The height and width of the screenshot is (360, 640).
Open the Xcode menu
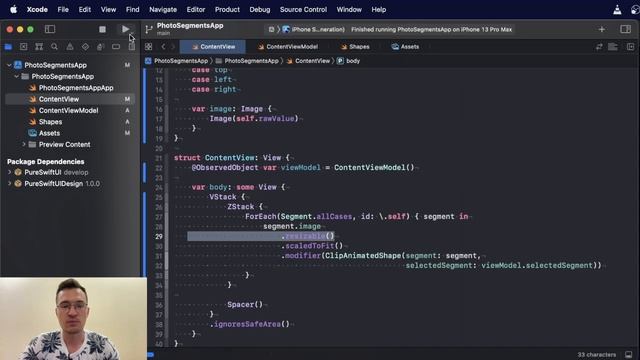click(37, 9)
